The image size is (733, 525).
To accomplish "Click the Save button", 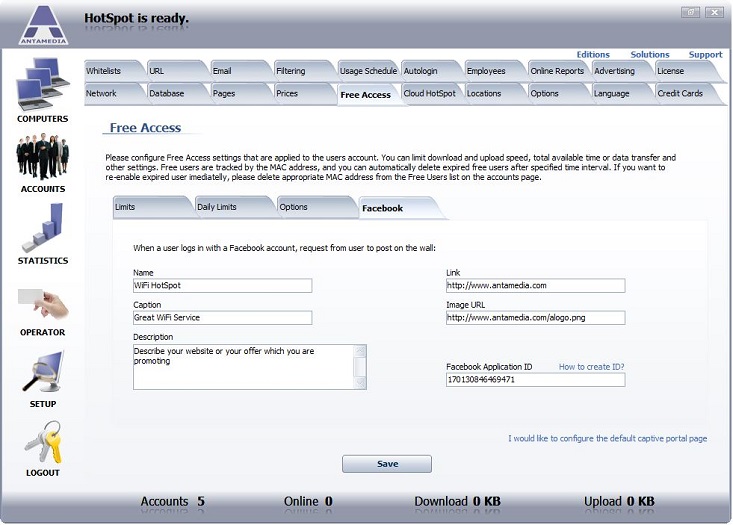I will click(387, 464).
